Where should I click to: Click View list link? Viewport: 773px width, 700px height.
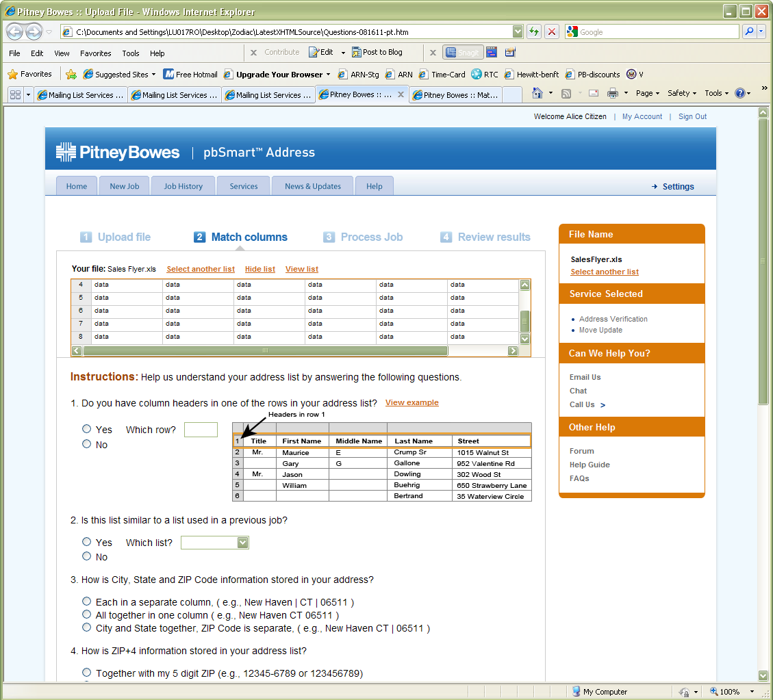point(302,269)
